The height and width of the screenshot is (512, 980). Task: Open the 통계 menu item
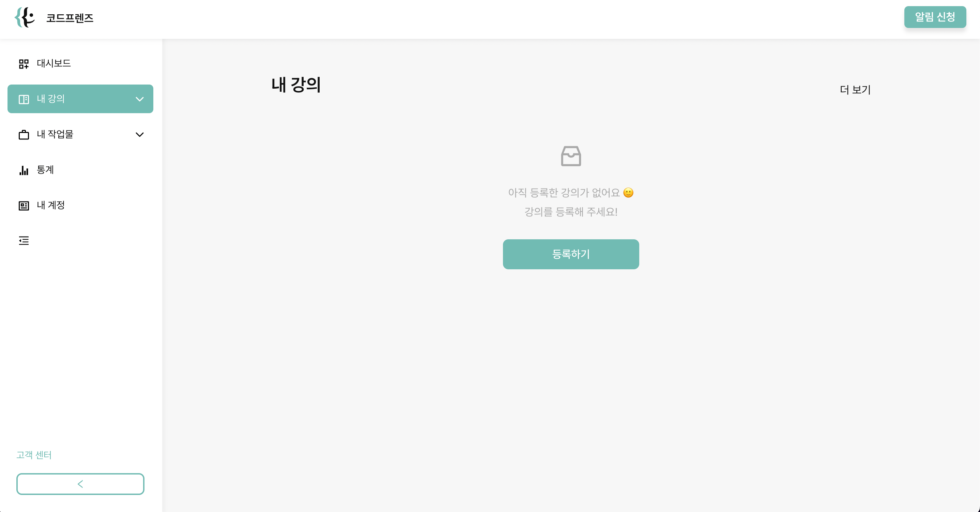(80, 170)
